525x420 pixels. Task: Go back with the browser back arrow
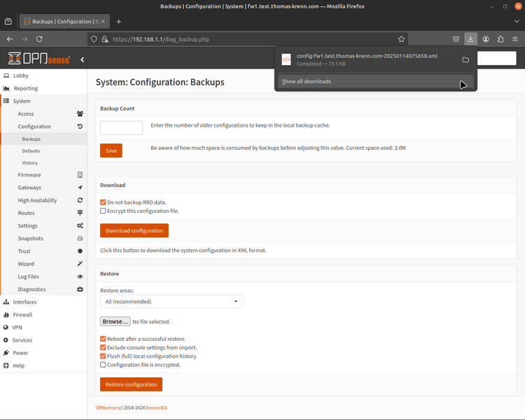10,39
